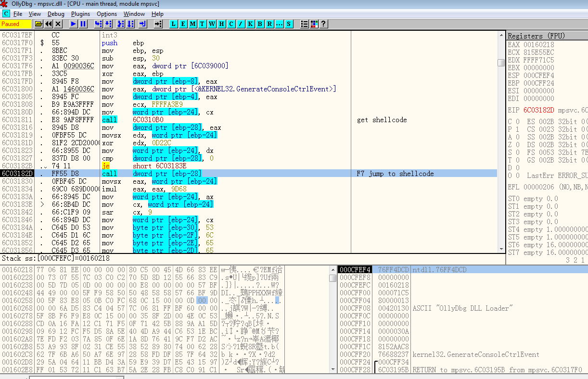
Task: Click the Open file toolbar icon
Action: pyautogui.click(x=38, y=24)
